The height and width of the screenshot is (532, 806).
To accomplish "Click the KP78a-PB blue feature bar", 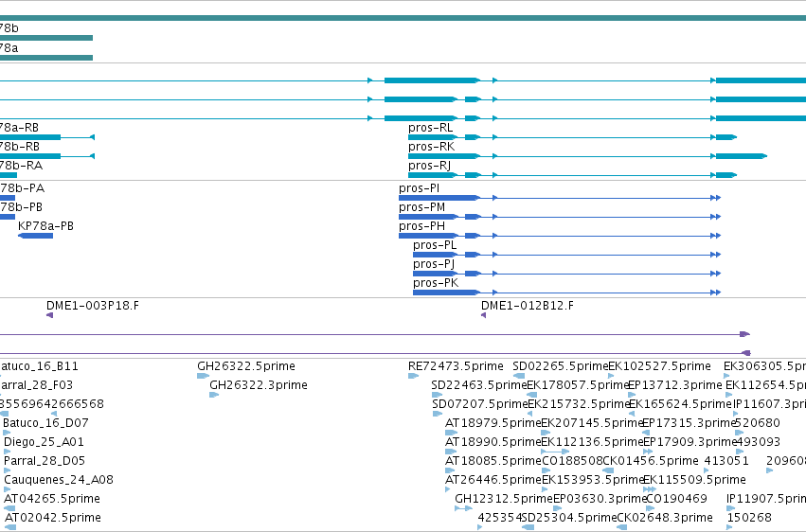I will (35, 236).
